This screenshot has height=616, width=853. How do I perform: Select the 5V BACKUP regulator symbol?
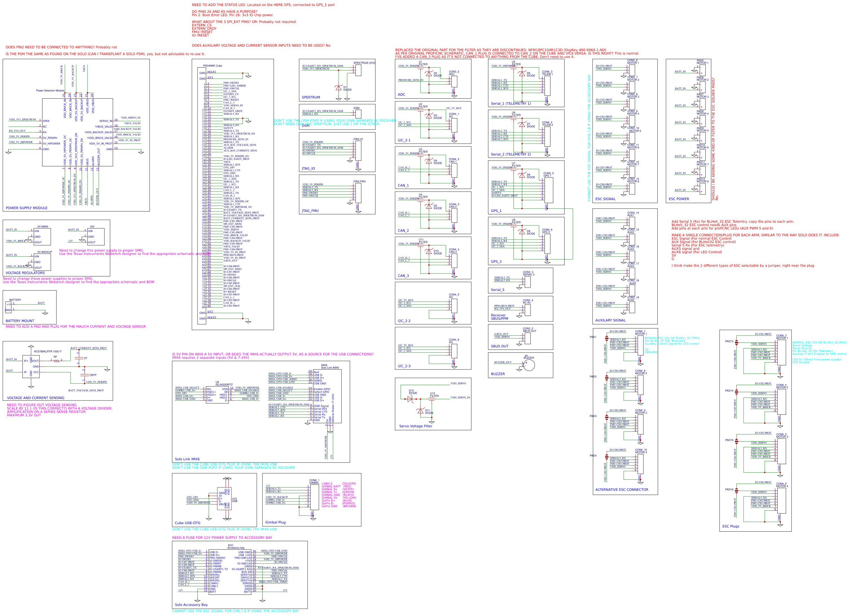[42, 262]
